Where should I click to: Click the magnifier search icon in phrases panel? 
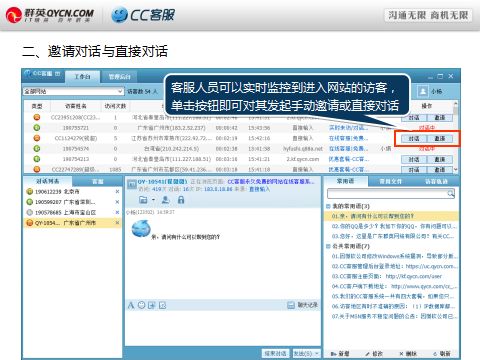tap(451, 194)
